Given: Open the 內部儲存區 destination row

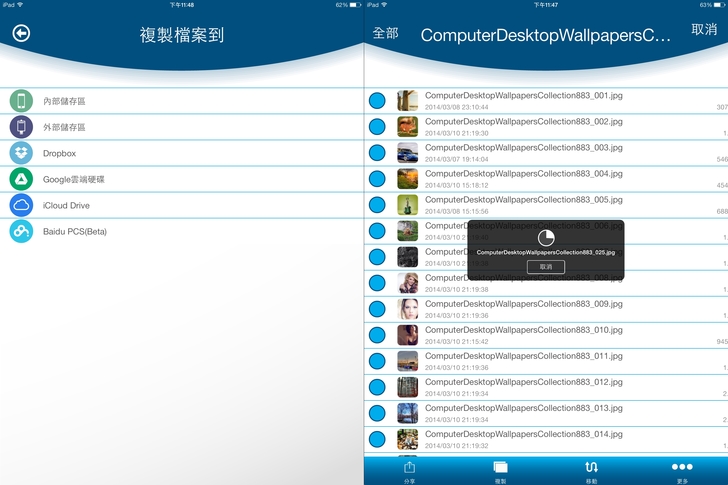Looking at the screenshot, I should point(182,101).
